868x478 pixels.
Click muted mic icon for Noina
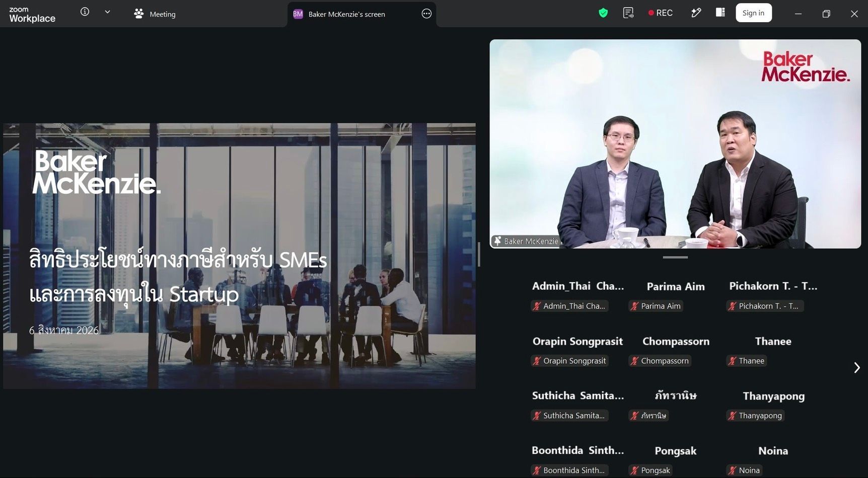pos(732,470)
